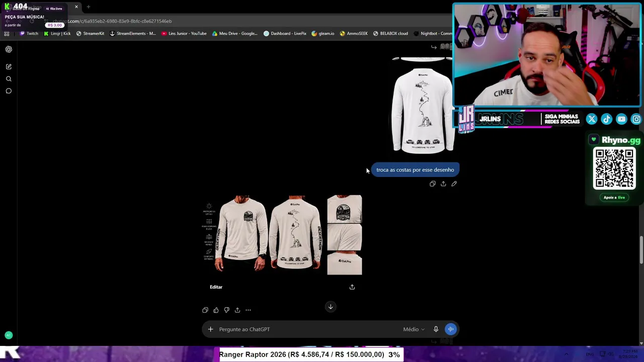Screen dimensions: 644x362
Task: Click the page vertical scrollbar thumb
Action: [641, 250]
